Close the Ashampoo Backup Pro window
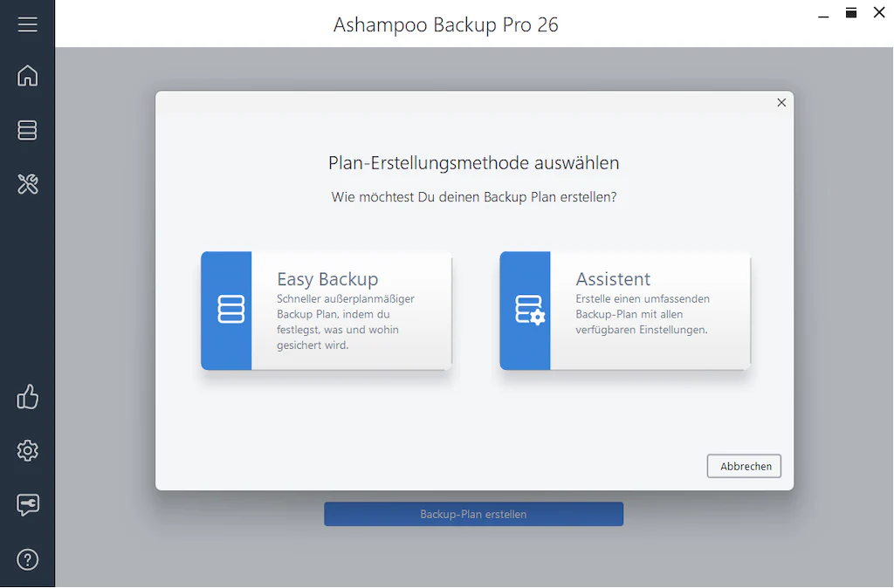This screenshot has height=588, width=894. pos(879,12)
